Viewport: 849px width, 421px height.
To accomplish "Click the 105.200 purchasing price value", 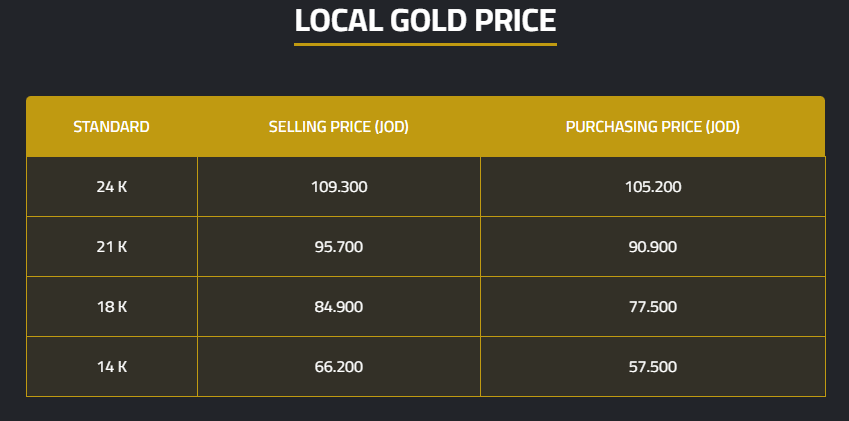I will 653,187.
